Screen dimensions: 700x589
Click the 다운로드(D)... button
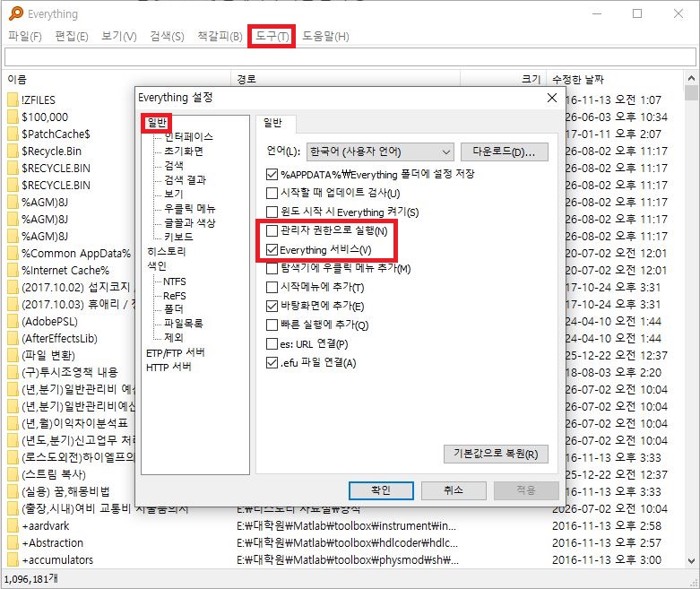click(x=504, y=152)
